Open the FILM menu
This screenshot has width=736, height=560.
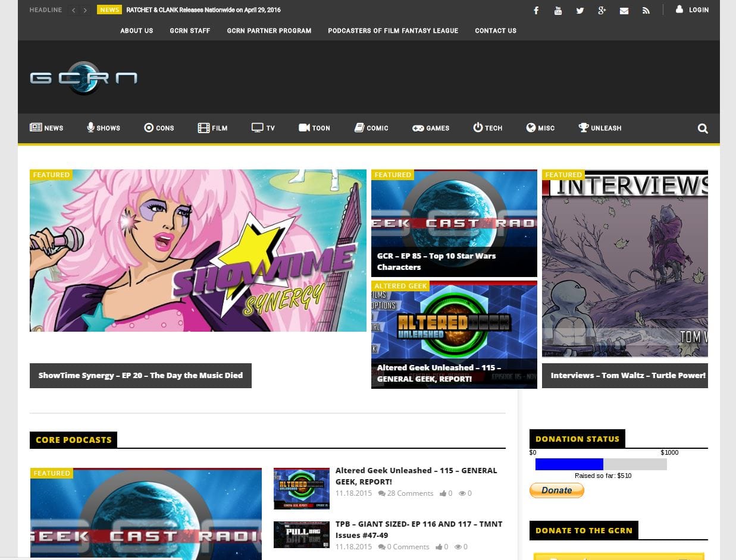pyautogui.click(x=212, y=128)
